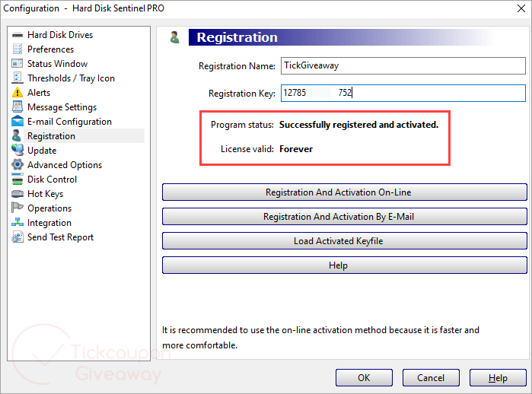The width and height of the screenshot is (532, 394).
Task: Click Load Activated Keyfile button
Action: coord(345,241)
